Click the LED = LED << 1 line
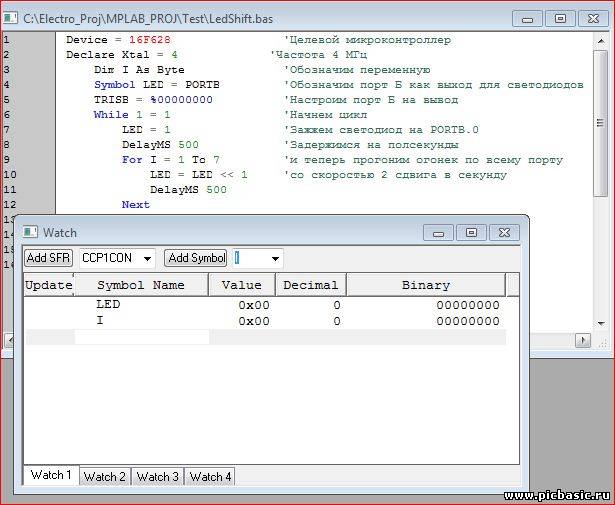 tap(199, 174)
